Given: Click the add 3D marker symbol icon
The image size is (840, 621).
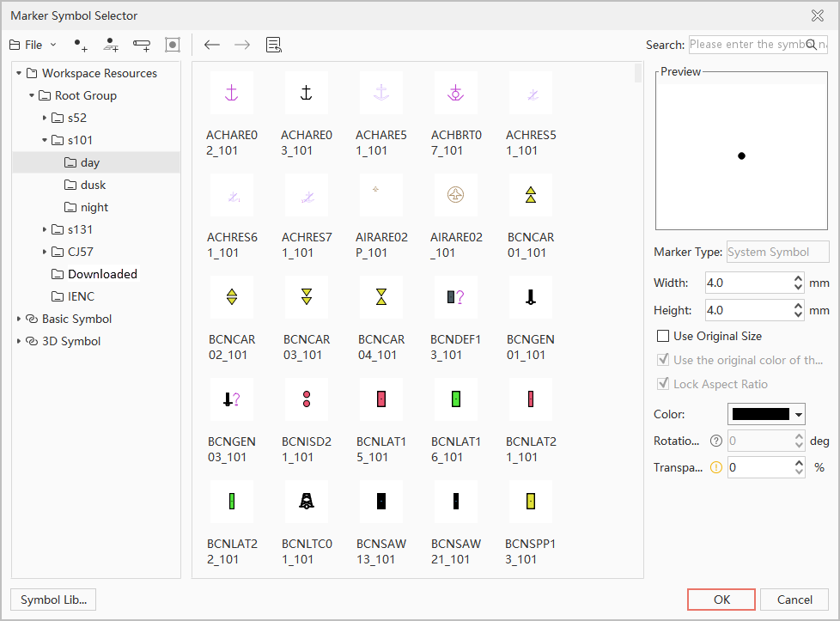Looking at the screenshot, I should pyautogui.click(x=111, y=45).
